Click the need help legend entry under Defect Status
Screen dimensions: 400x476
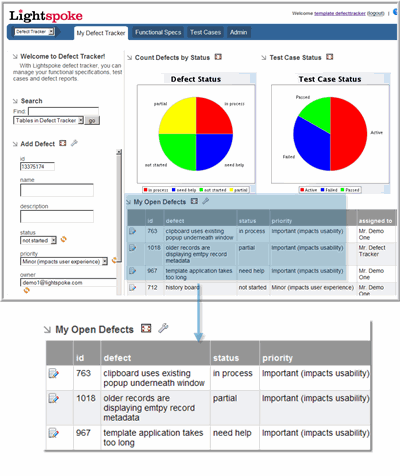click(184, 190)
